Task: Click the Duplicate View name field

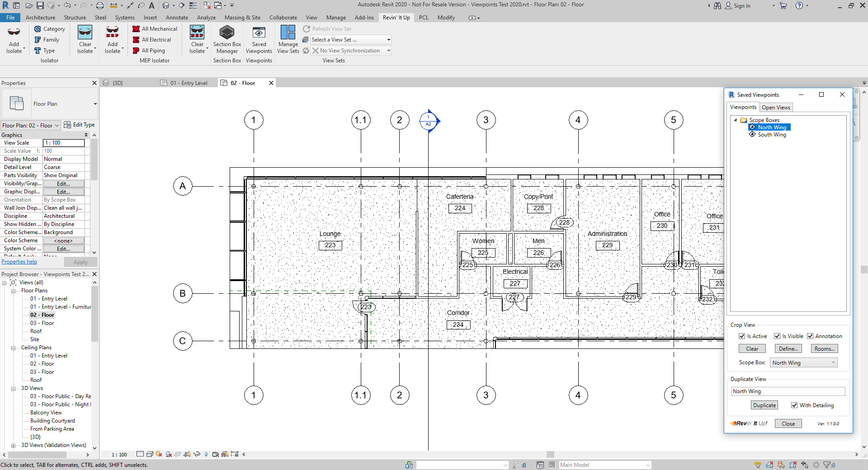Action: 788,391
